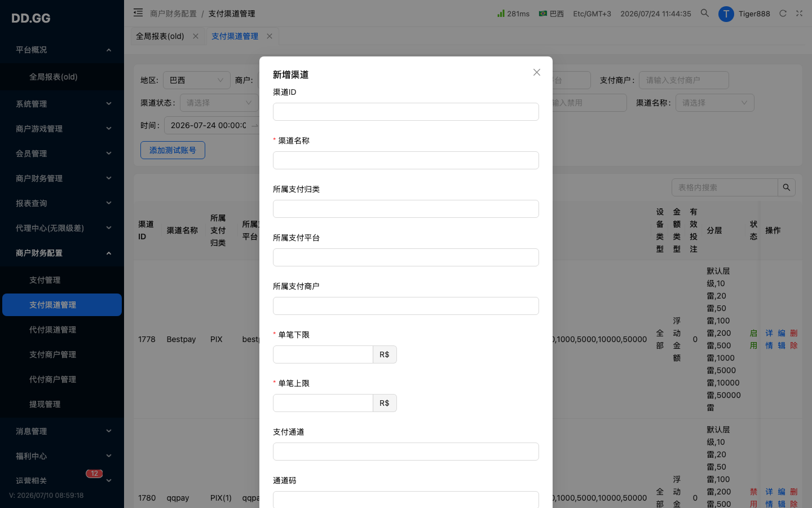This screenshot has width=812, height=508.
Task: Open 提现管理 in the sidebar
Action: click(62, 404)
